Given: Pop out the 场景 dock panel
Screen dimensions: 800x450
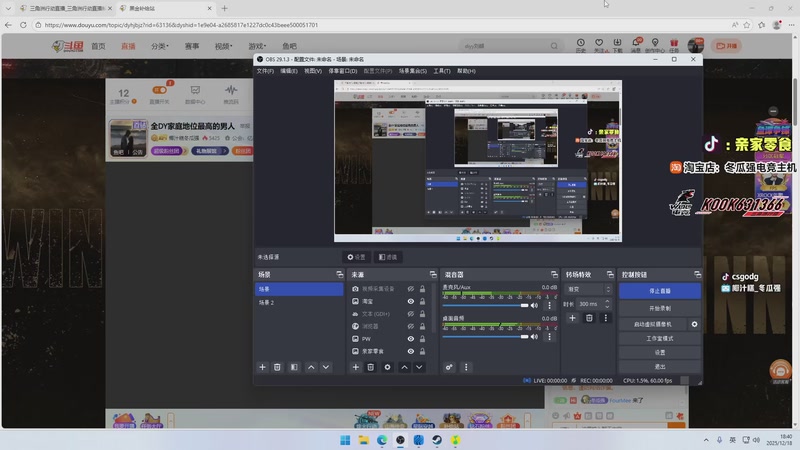Looking at the screenshot, I should (340, 274).
